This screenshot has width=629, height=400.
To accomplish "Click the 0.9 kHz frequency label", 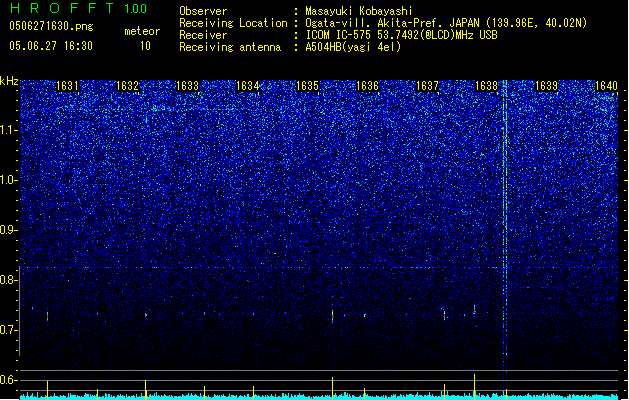I will [x=8, y=230].
